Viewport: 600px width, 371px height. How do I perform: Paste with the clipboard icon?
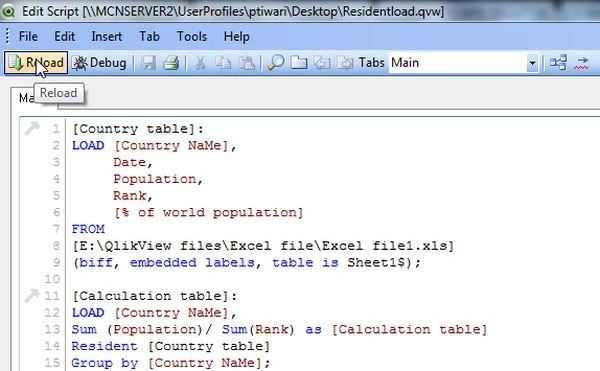tap(247, 63)
